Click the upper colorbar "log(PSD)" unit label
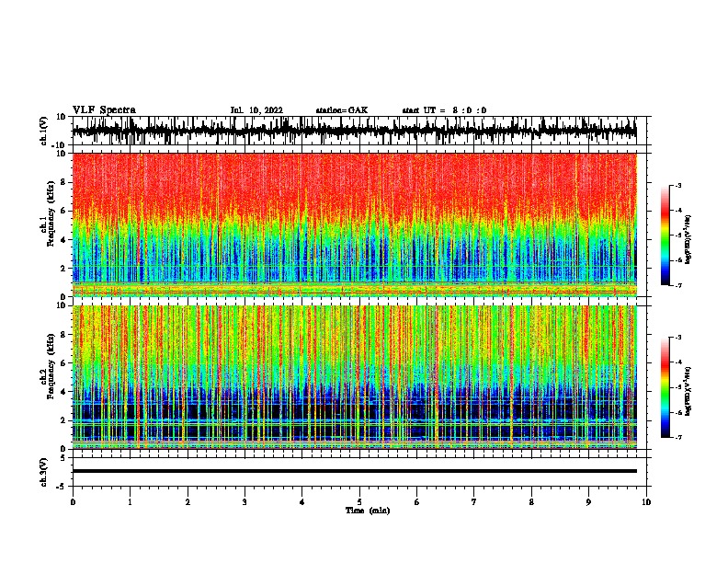Screen dimensions: 728x563 pos(688,240)
